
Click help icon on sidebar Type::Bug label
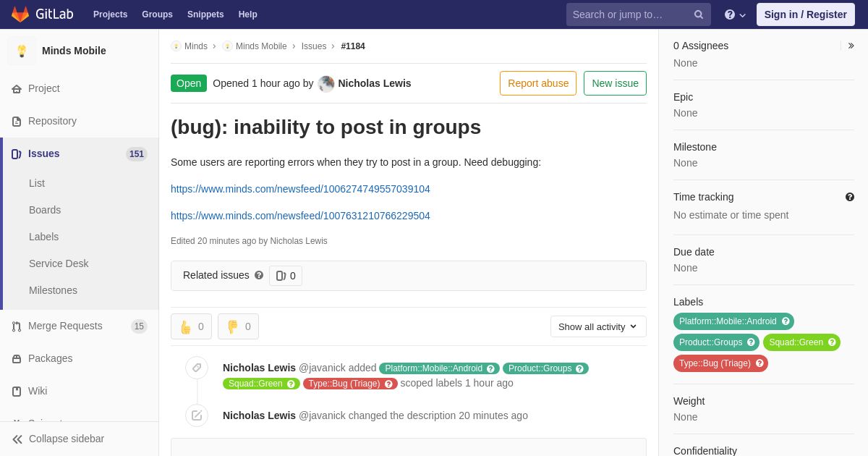click(759, 363)
